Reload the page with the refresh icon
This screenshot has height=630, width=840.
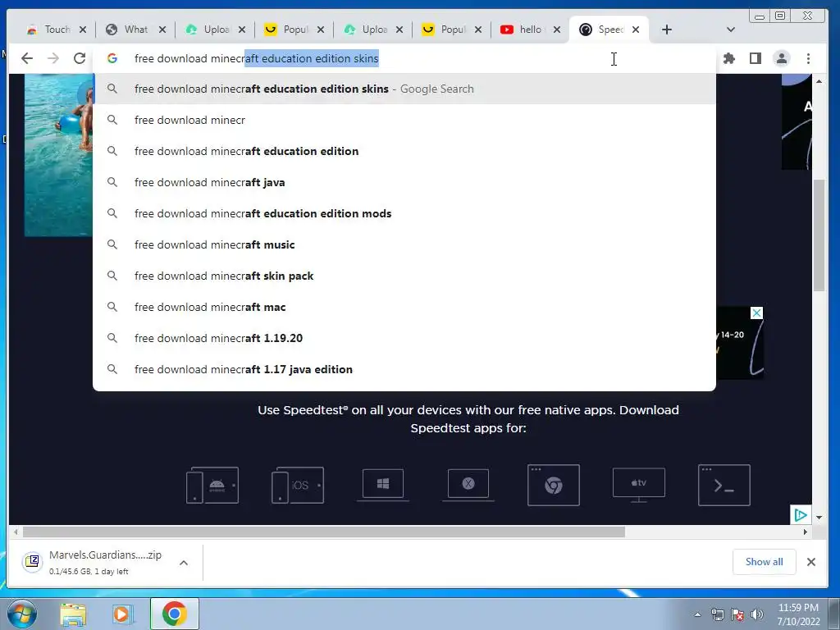click(x=80, y=58)
